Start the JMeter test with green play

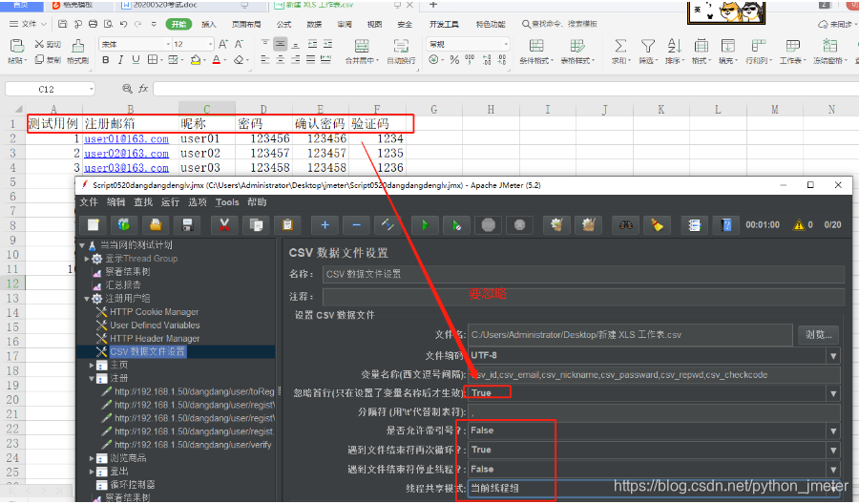coord(425,224)
